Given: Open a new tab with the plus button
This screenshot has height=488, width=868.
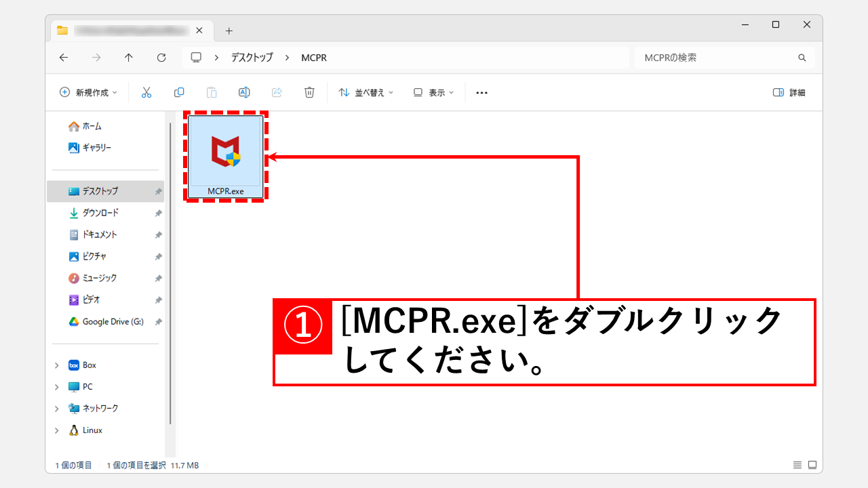Looking at the screenshot, I should [229, 30].
